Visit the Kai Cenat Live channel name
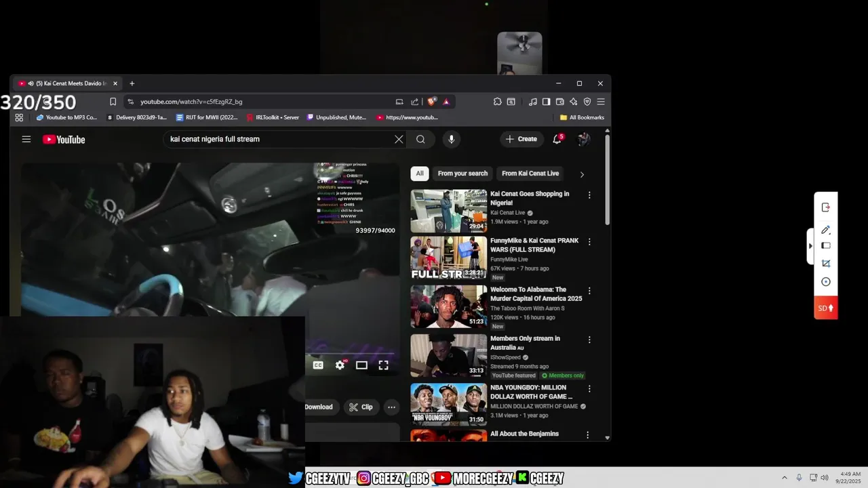This screenshot has height=488, width=868. click(x=508, y=213)
